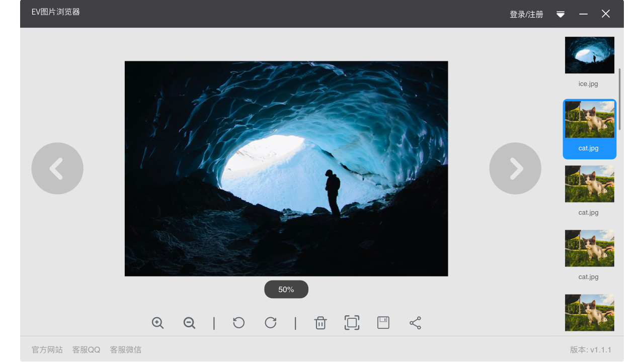Open the 客服微信 link
644x362 pixels.
point(126,349)
